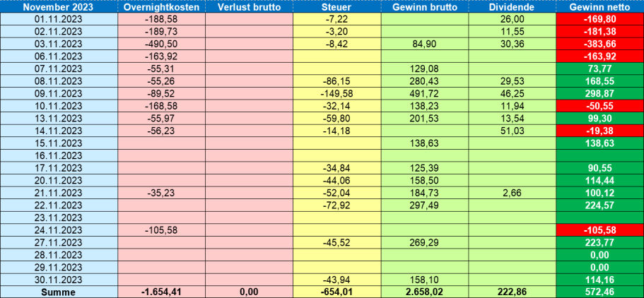
Task: Click the total dividend value 222,86
Action: click(x=512, y=292)
